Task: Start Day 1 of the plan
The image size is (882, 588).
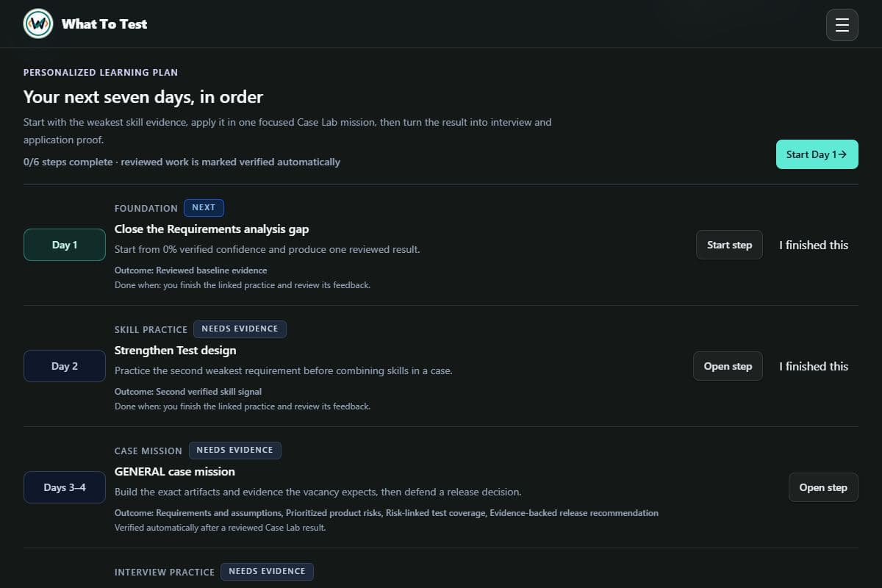Action: click(x=817, y=154)
